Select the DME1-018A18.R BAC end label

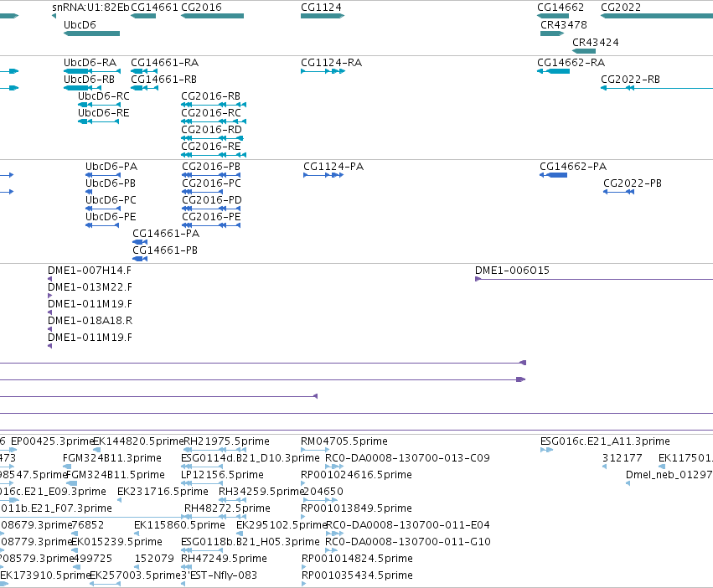(90, 321)
